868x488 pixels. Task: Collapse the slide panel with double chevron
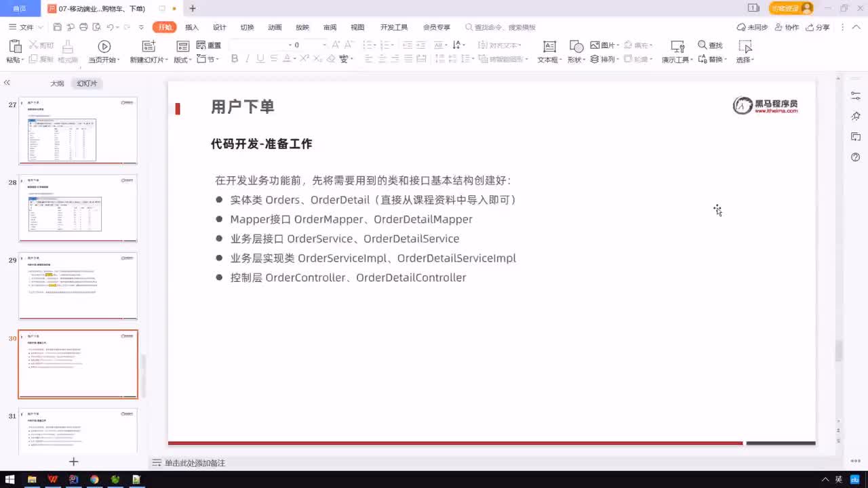7,83
